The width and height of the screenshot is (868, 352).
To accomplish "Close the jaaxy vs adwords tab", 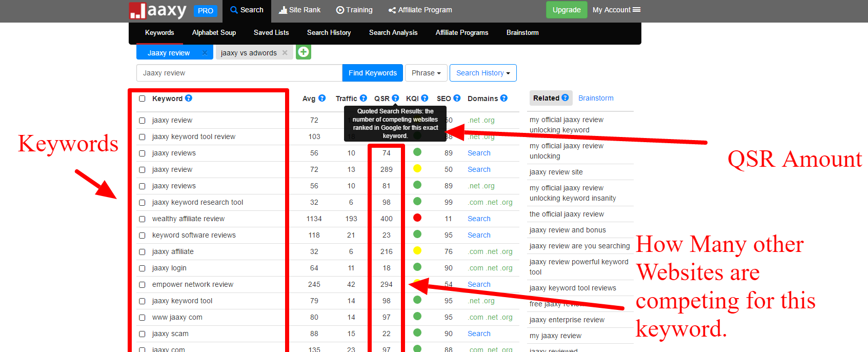I will (x=285, y=53).
